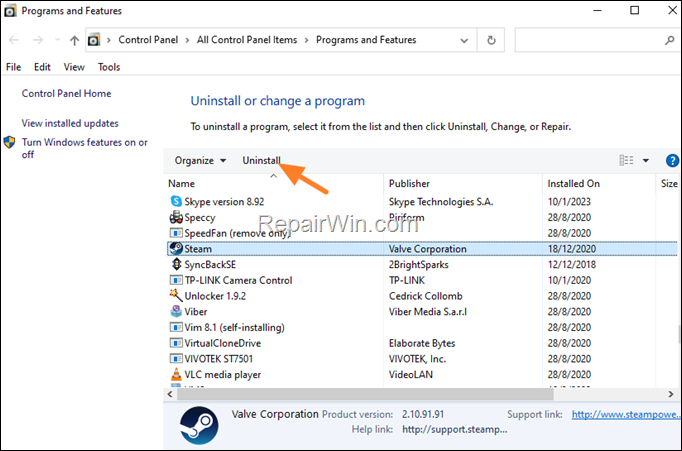Click the large Steam logo in details pane
Viewport: 682px width, 451px height.
tap(199, 425)
